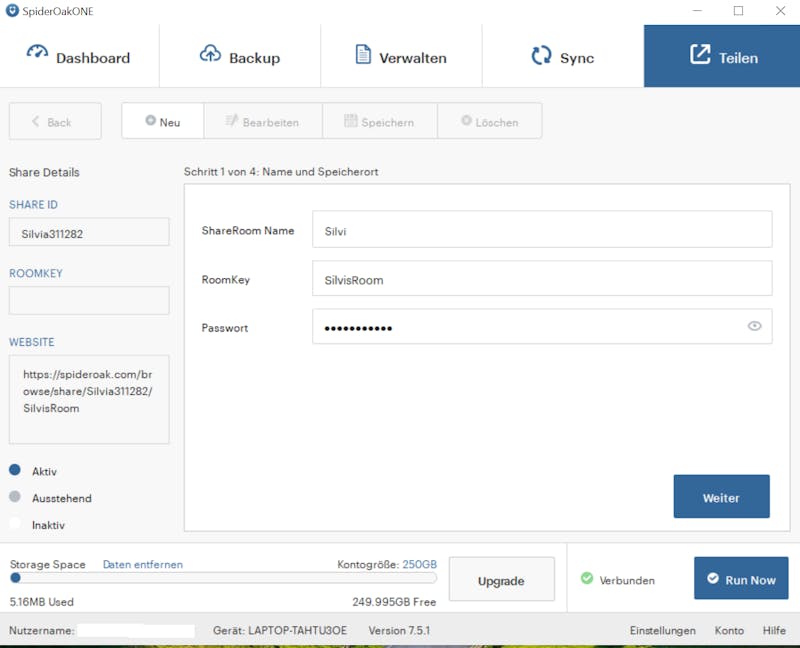
Task: Select the Inaktiv status indicator
Action: point(15,523)
